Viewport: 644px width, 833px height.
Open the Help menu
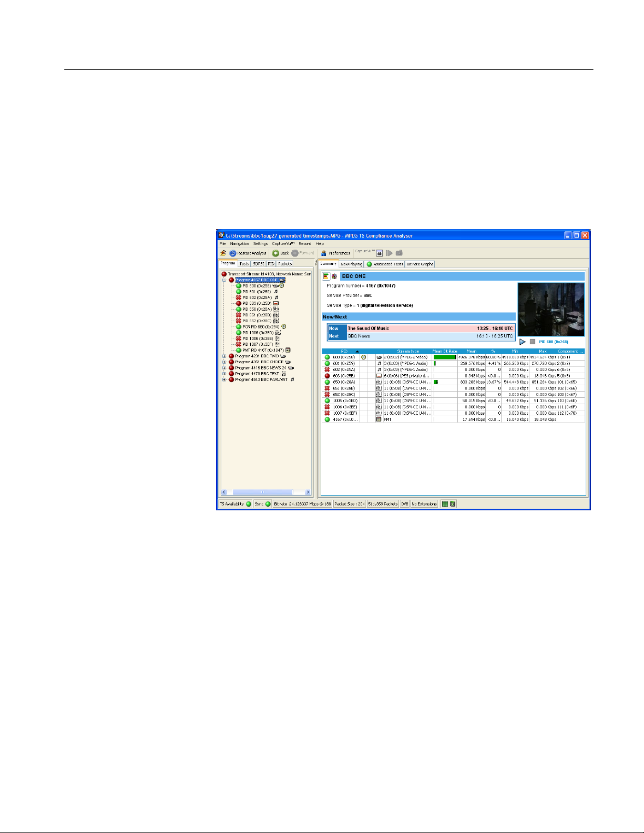[320, 243]
